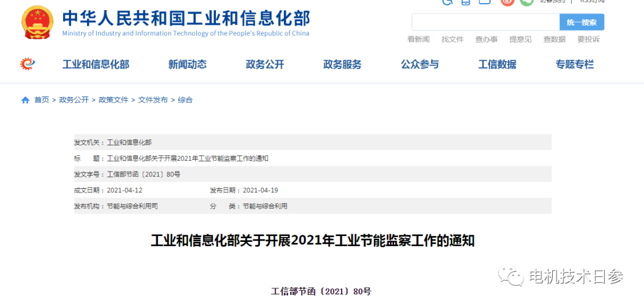Viewport: 644px width, 305px height.
Task: Click 文件发布 in the breadcrumb
Action: coord(153,100)
